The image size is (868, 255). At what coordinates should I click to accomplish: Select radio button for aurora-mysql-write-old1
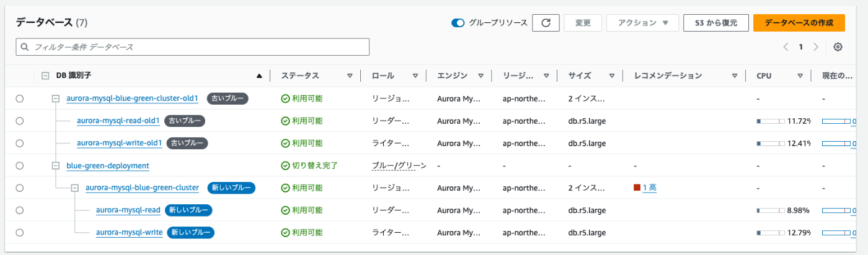click(x=20, y=143)
